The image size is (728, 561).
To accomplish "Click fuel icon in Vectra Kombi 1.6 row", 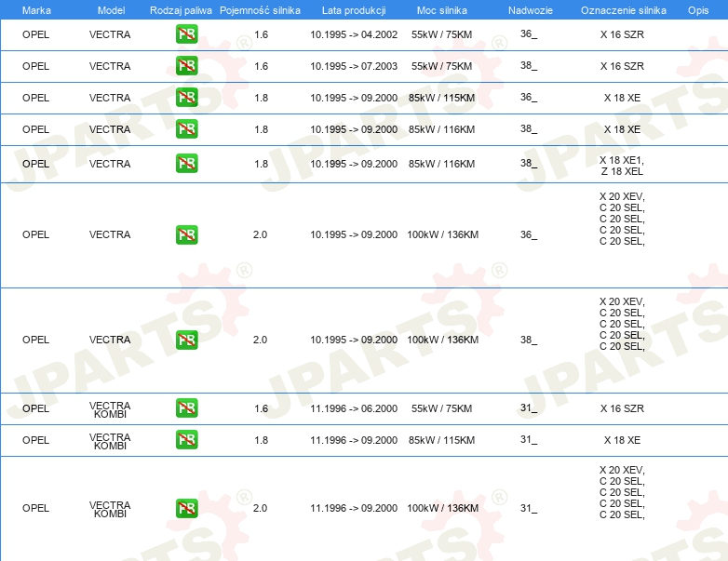I will tap(186, 408).
